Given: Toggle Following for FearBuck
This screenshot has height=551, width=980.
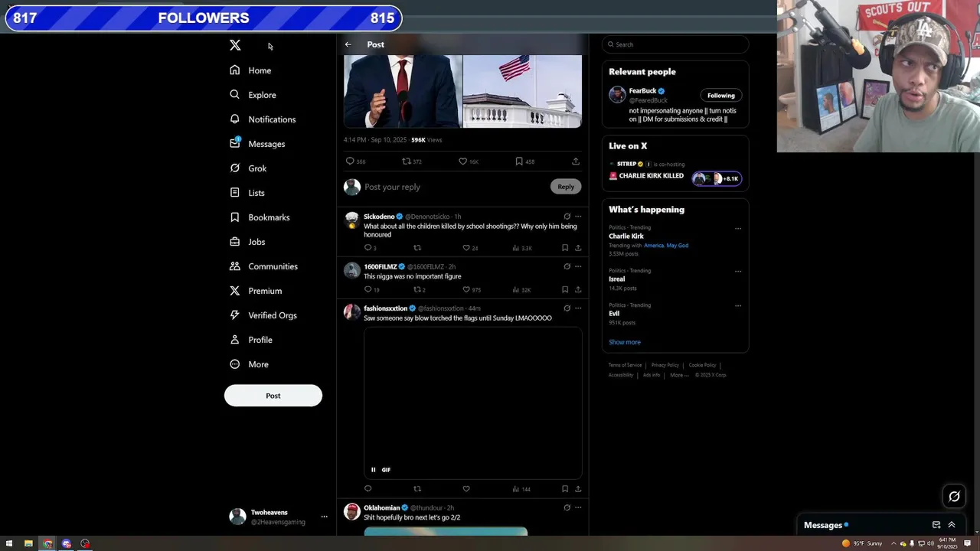Looking at the screenshot, I should click(721, 96).
